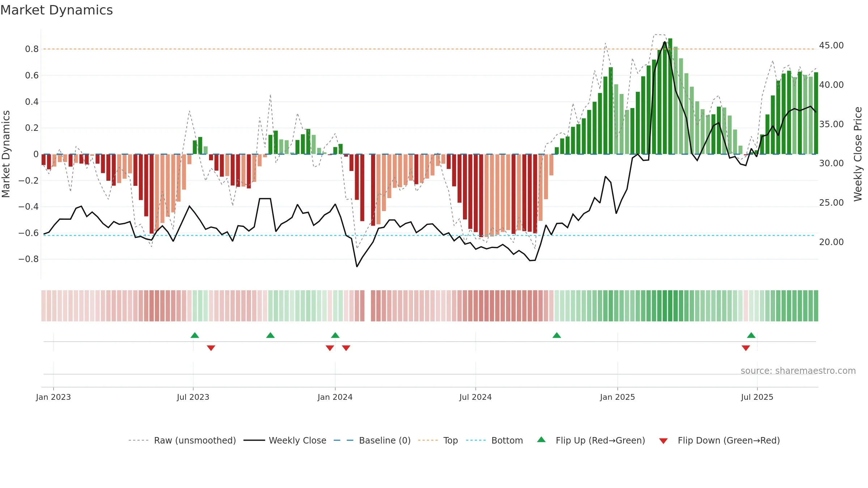868x488 pixels.
Task: Toggle the Bottom legend entry
Action: coord(494,440)
